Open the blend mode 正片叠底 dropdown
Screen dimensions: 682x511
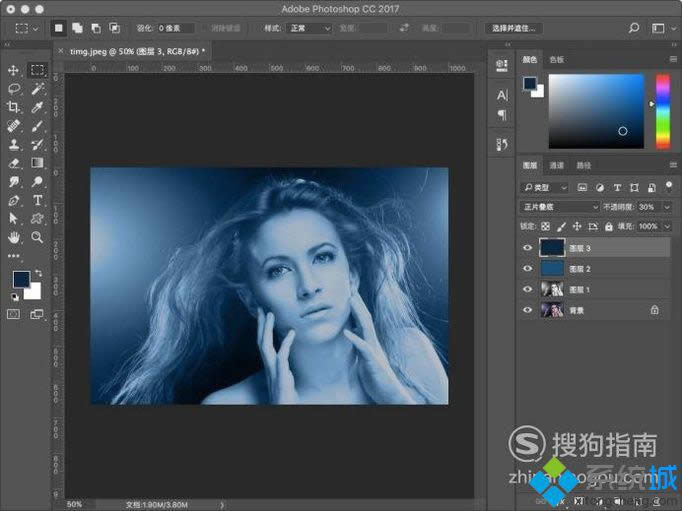560,207
